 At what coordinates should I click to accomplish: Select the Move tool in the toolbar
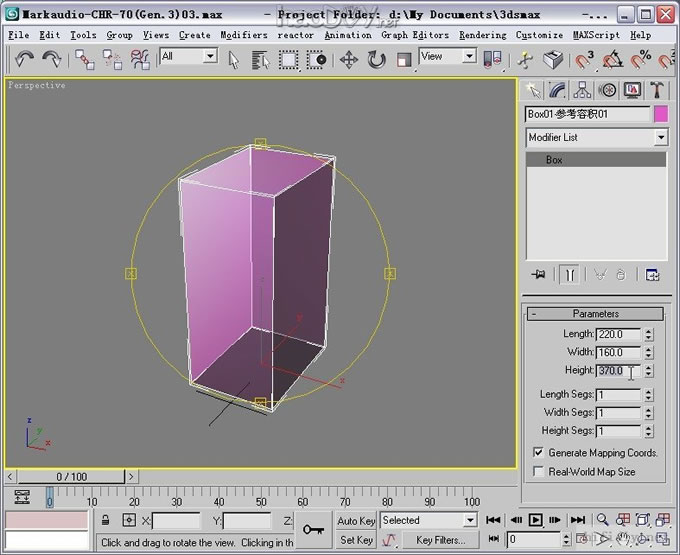point(349,59)
